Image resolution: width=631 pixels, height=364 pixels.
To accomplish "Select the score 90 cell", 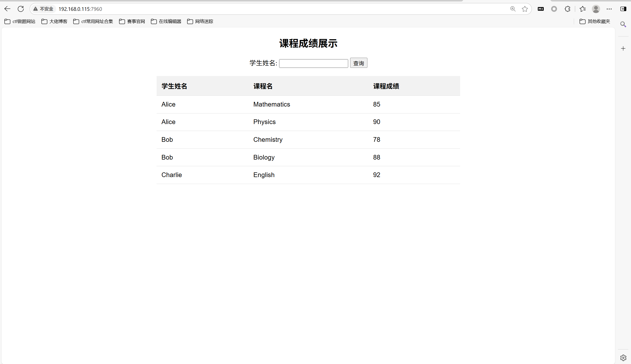I will click(376, 122).
